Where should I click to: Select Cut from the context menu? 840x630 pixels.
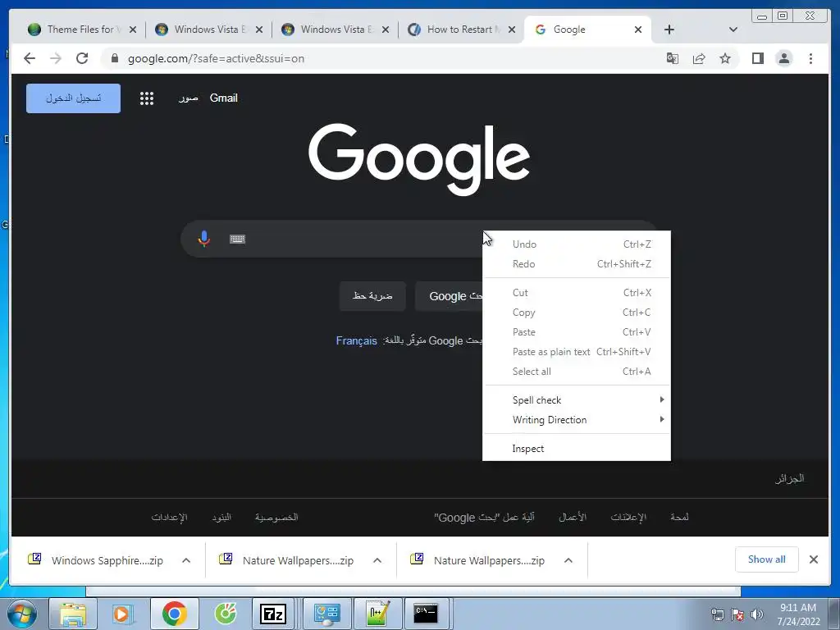(x=577, y=293)
